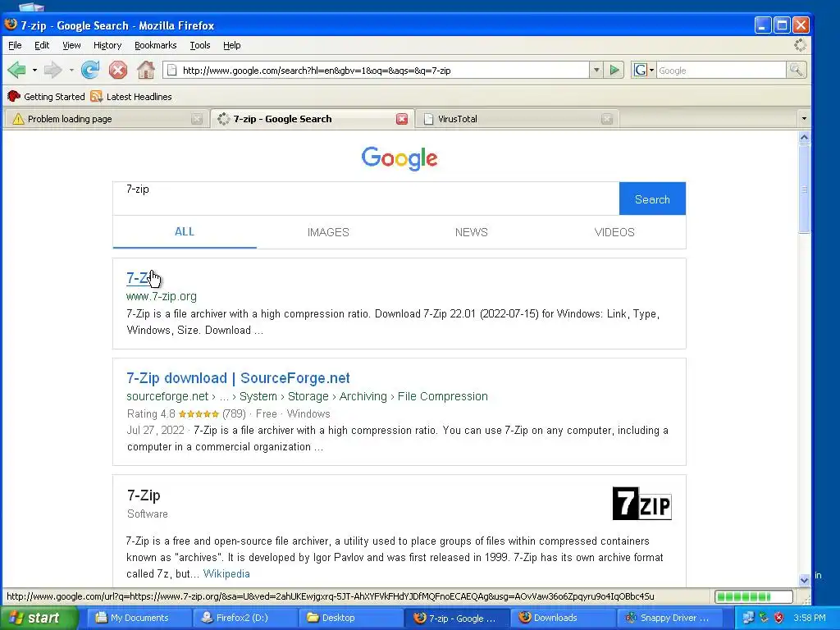Select the ALL search results tab
Screen dimensions: 840x630
pyautogui.click(x=185, y=232)
